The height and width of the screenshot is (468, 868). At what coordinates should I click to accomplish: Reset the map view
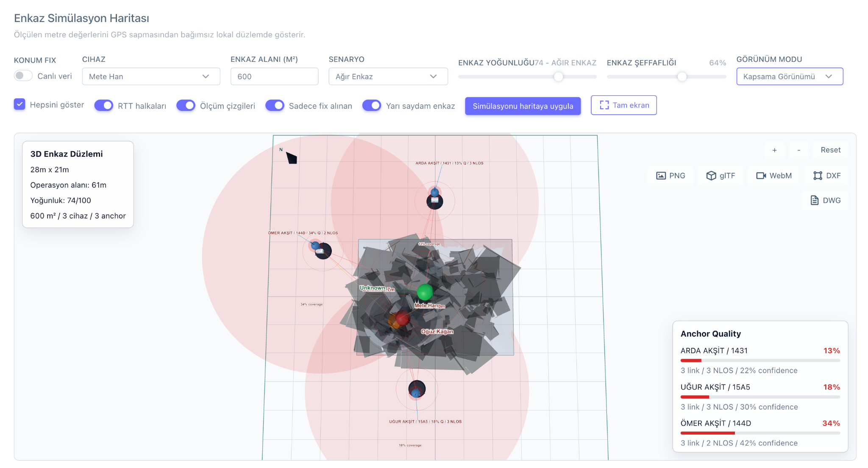(831, 150)
